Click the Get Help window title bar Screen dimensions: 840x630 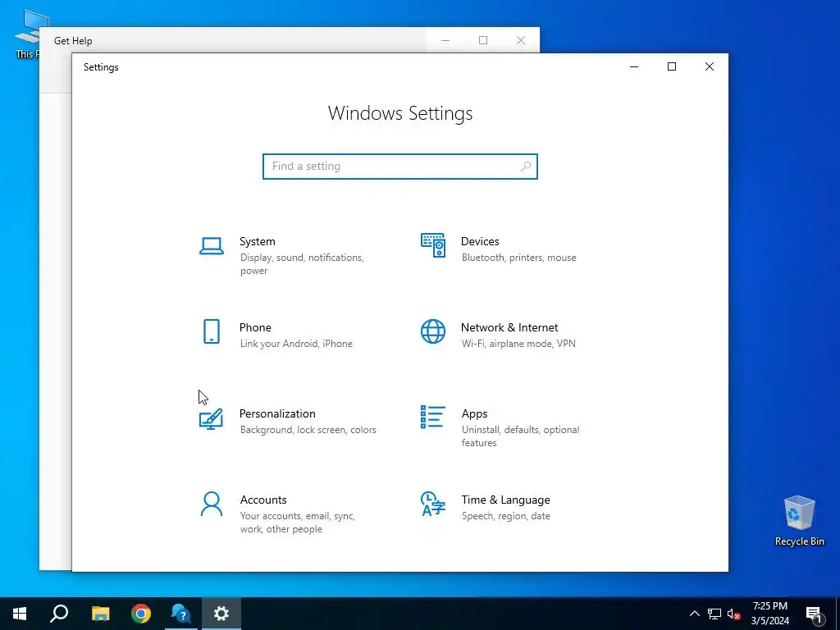(x=233, y=40)
